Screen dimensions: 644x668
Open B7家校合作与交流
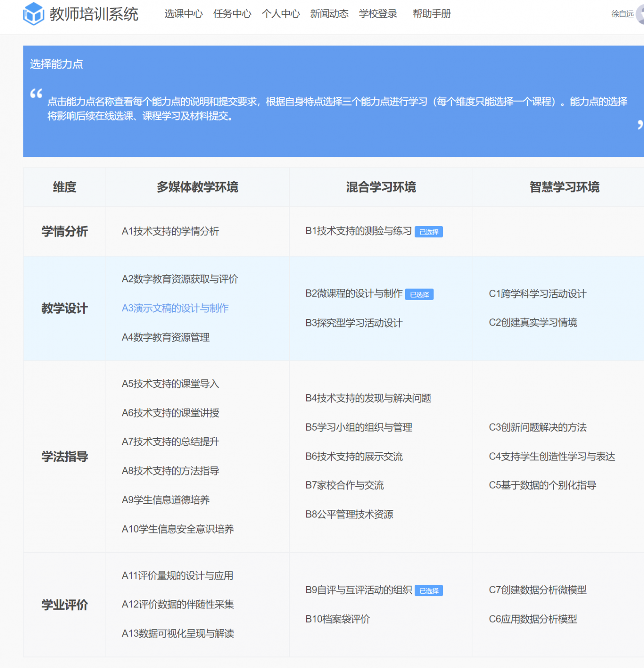(x=344, y=485)
